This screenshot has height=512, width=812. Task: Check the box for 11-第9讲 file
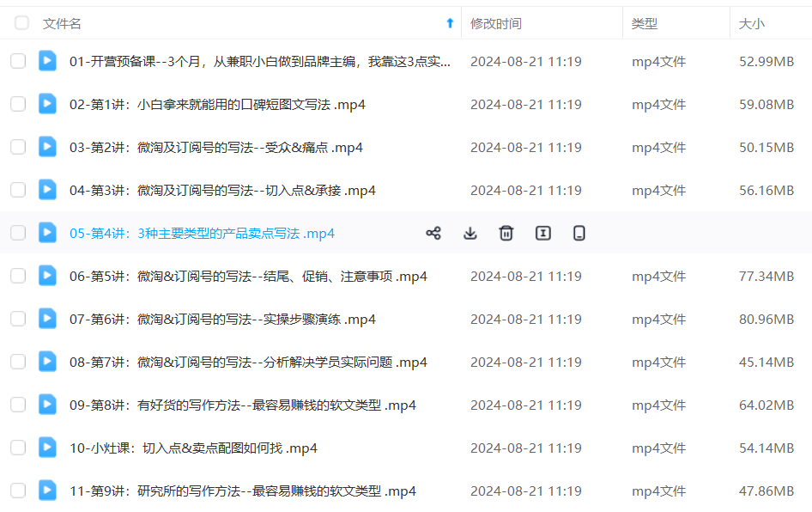pyautogui.click(x=18, y=491)
